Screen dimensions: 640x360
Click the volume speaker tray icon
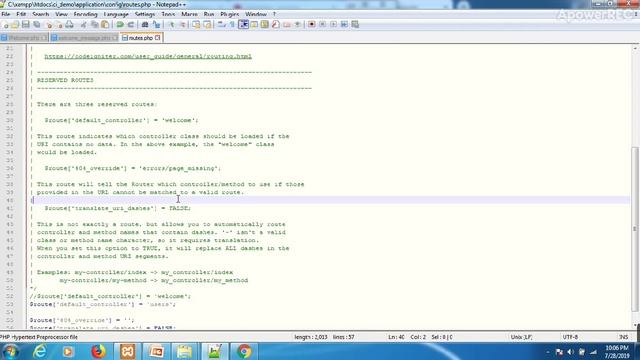pos(571,352)
